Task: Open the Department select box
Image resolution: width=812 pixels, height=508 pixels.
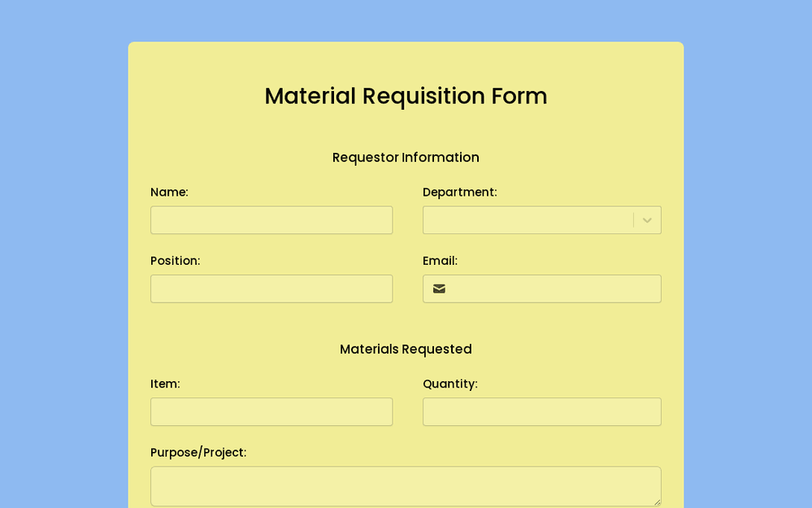Action: [528, 220]
